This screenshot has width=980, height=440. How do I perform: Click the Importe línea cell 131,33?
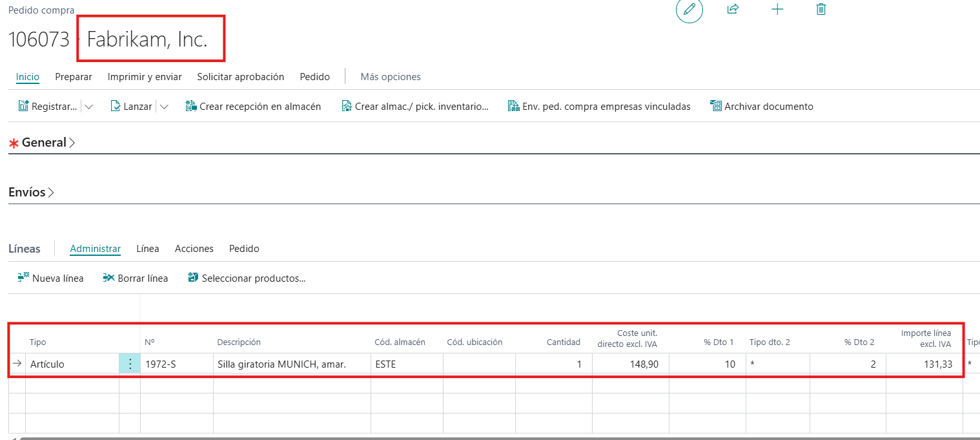(x=924, y=364)
